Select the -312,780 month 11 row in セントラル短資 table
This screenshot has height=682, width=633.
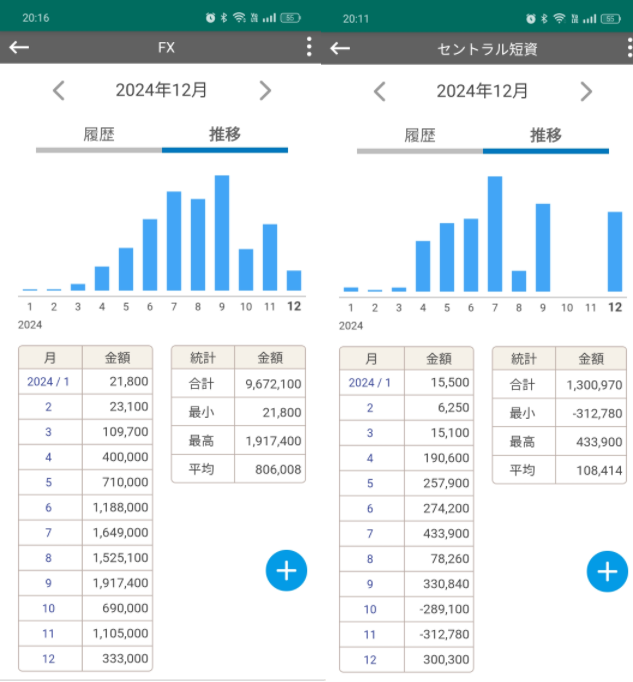406,634
